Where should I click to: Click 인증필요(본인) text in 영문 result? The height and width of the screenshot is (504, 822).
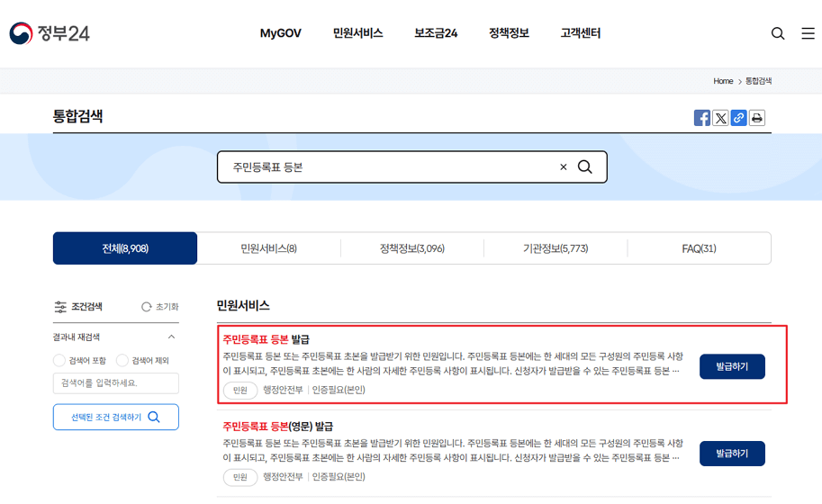pos(339,477)
